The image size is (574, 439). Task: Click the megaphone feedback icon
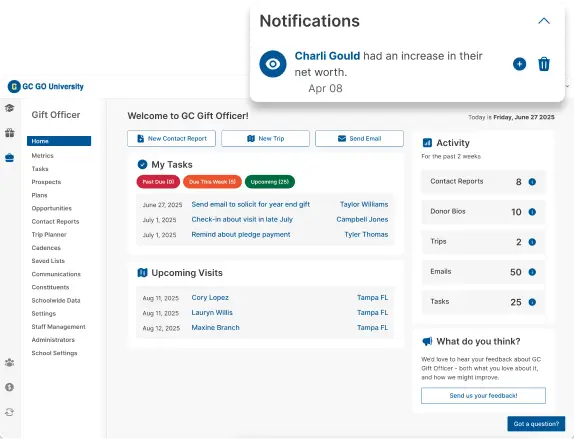coord(427,342)
